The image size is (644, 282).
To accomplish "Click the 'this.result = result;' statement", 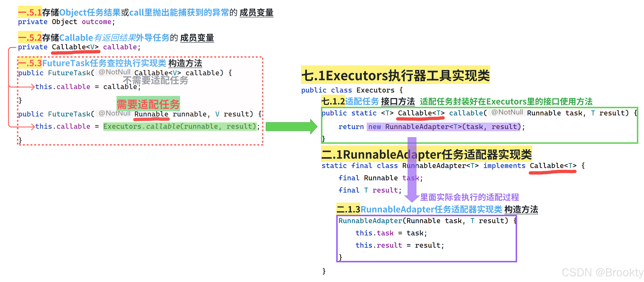I will [400, 245].
